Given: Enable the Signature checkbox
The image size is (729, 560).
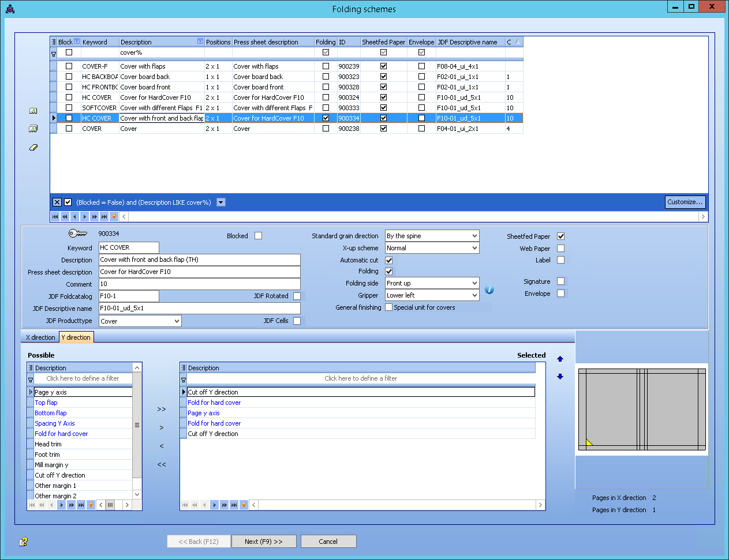Looking at the screenshot, I should click(560, 281).
